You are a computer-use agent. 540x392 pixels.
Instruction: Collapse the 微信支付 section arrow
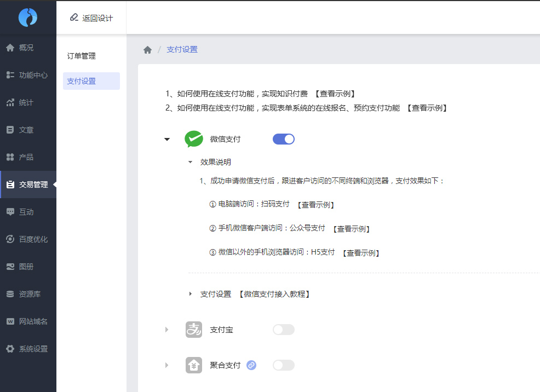167,139
